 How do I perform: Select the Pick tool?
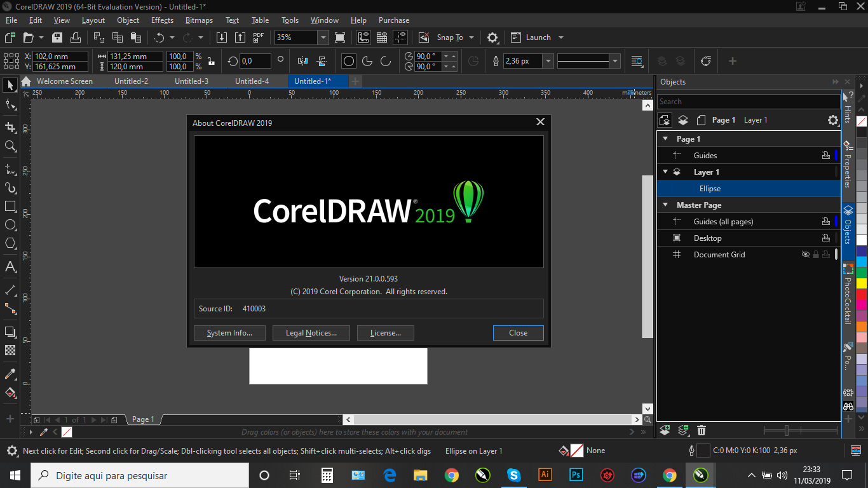[x=10, y=85]
